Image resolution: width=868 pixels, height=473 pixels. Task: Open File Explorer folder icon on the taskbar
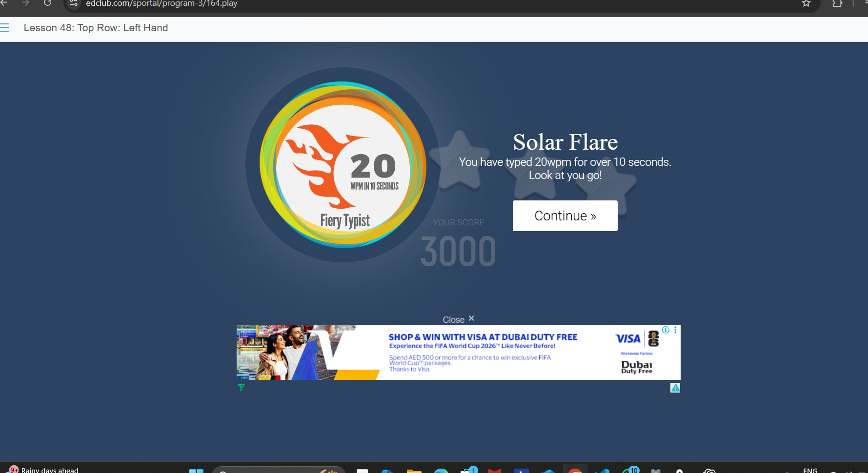click(414, 471)
